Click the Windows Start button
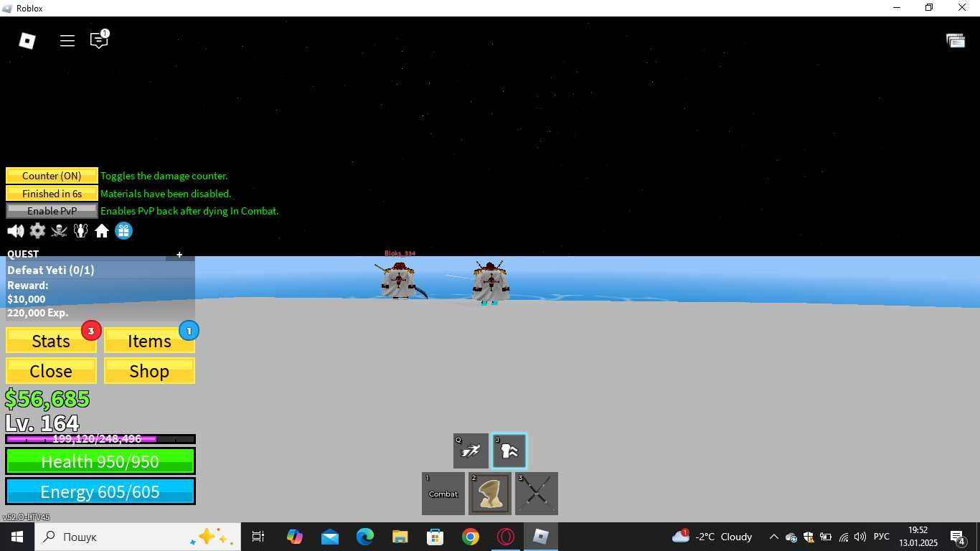The image size is (980, 551). (17, 537)
